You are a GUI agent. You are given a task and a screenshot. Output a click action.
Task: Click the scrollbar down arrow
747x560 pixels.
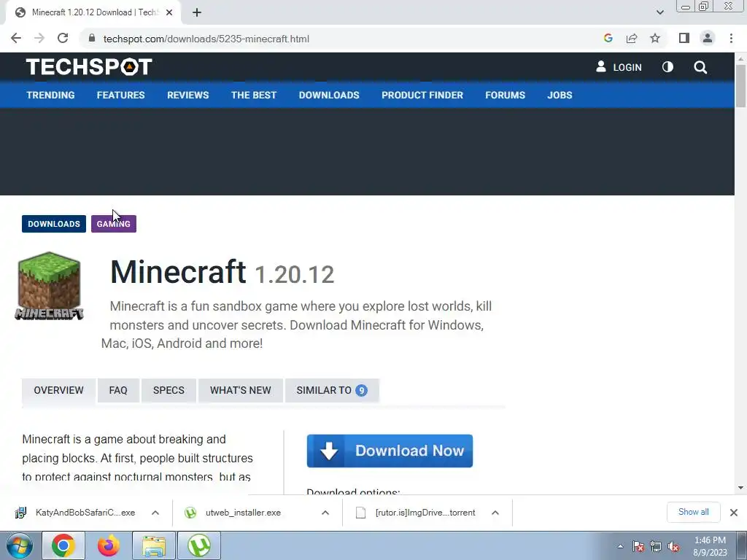point(740,488)
